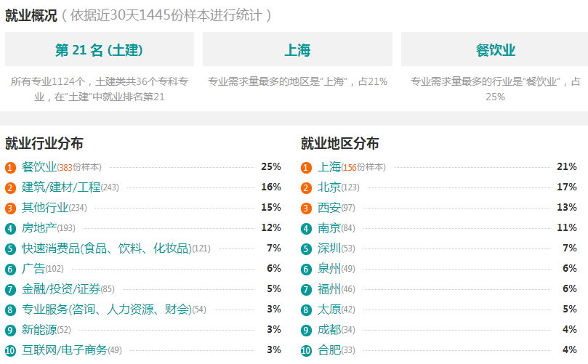
Task: Open the 金融/投资/证券 industry link
Action: 61,288
